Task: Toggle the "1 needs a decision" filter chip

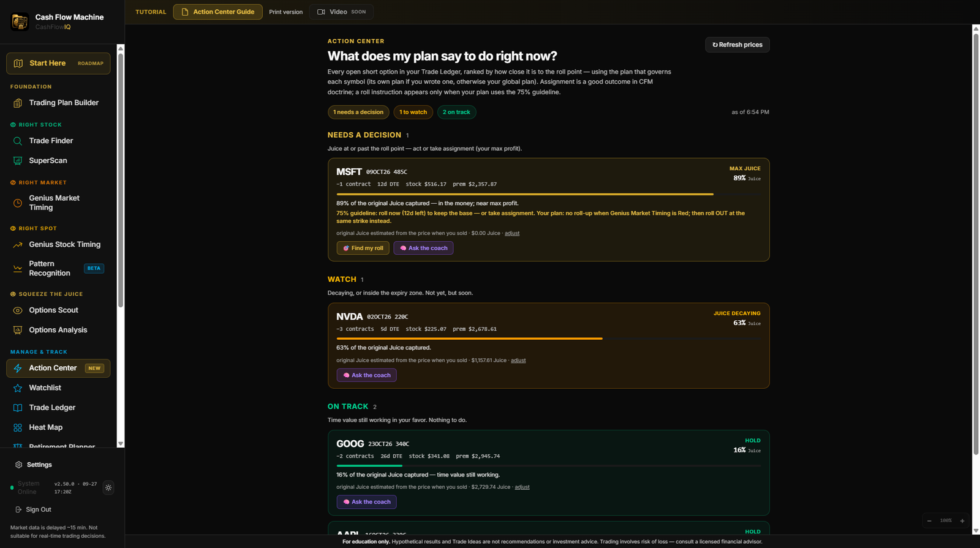Action: click(358, 112)
